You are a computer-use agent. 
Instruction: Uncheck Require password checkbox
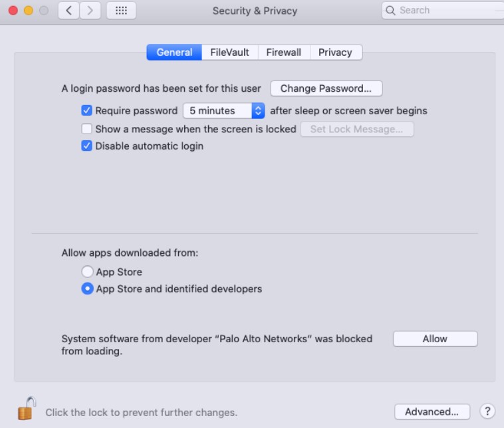point(86,111)
